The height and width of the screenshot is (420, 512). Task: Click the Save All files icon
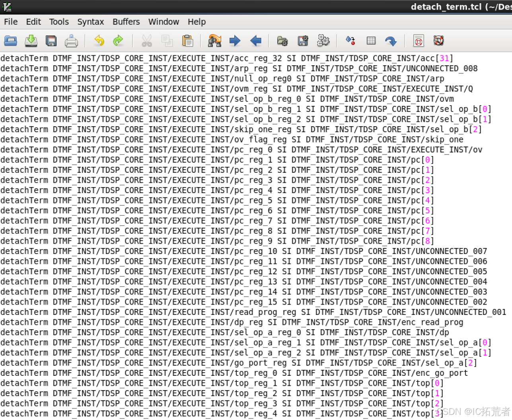tap(51, 41)
